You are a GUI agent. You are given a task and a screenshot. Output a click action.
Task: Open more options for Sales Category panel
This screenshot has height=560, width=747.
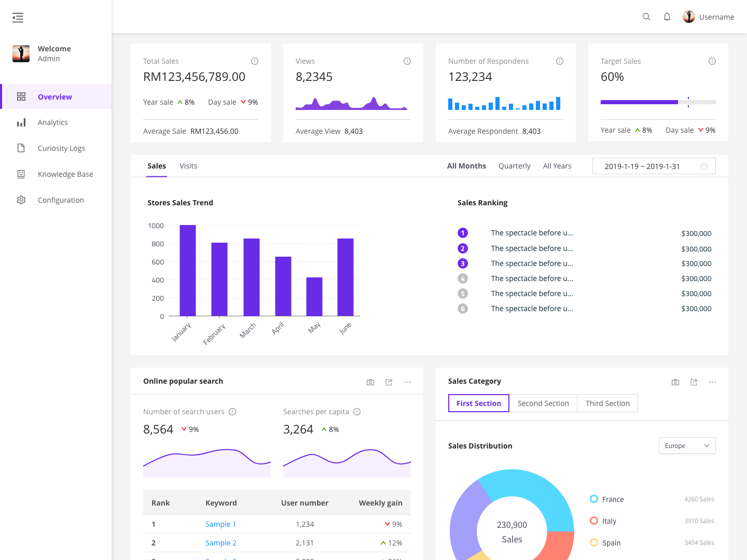[712, 382]
